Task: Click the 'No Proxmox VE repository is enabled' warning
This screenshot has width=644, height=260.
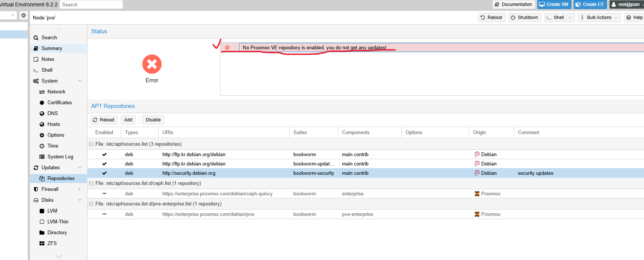Action: [314, 47]
